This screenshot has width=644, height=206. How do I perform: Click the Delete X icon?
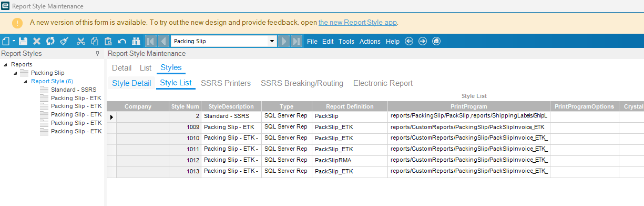[x=37, y=41]
